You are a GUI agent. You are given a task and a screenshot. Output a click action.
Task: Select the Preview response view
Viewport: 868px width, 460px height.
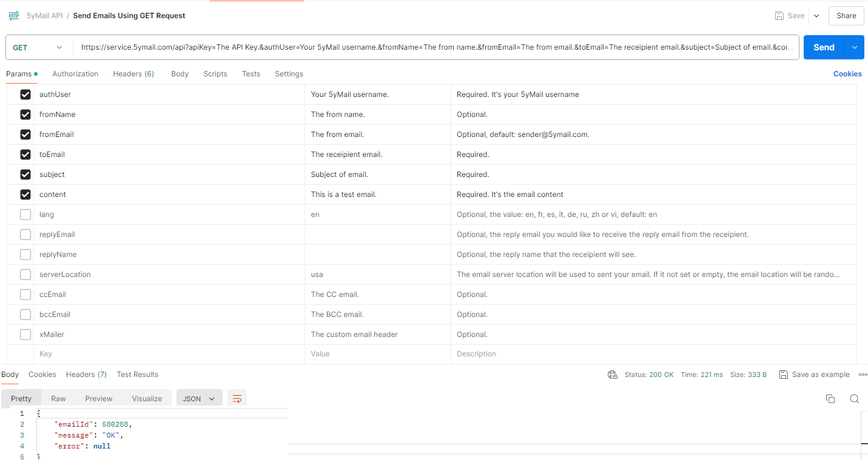pyautogui.click(x=99, y=398)
